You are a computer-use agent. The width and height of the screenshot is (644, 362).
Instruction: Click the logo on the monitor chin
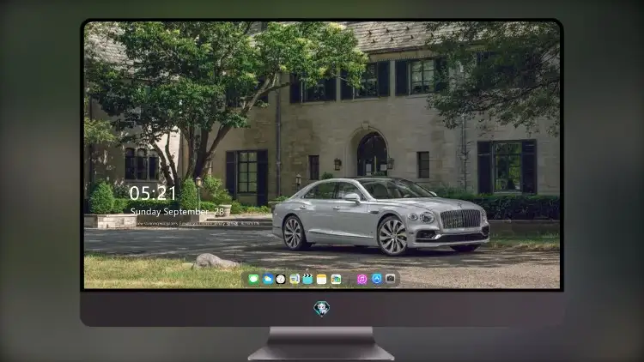pos(322,308)
